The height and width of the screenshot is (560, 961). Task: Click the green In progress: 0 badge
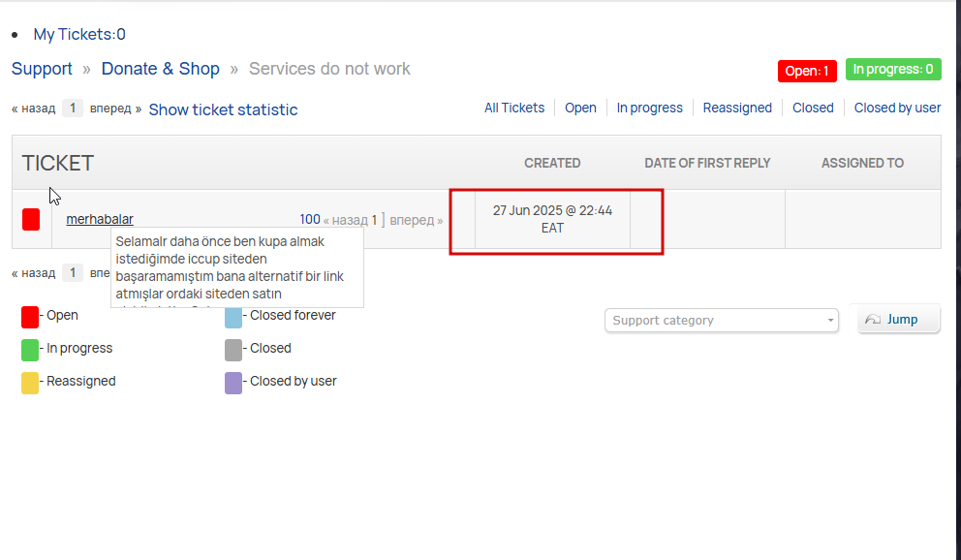(x=893, y=69)
